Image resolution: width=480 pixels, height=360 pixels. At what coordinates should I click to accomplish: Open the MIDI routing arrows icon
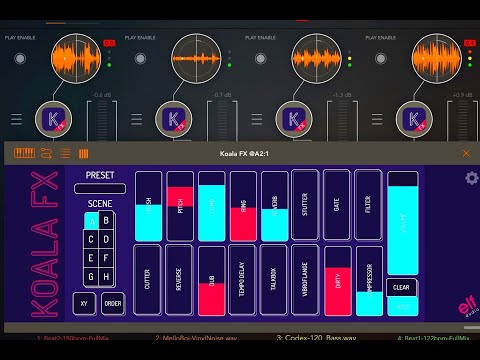pos(46,154)
